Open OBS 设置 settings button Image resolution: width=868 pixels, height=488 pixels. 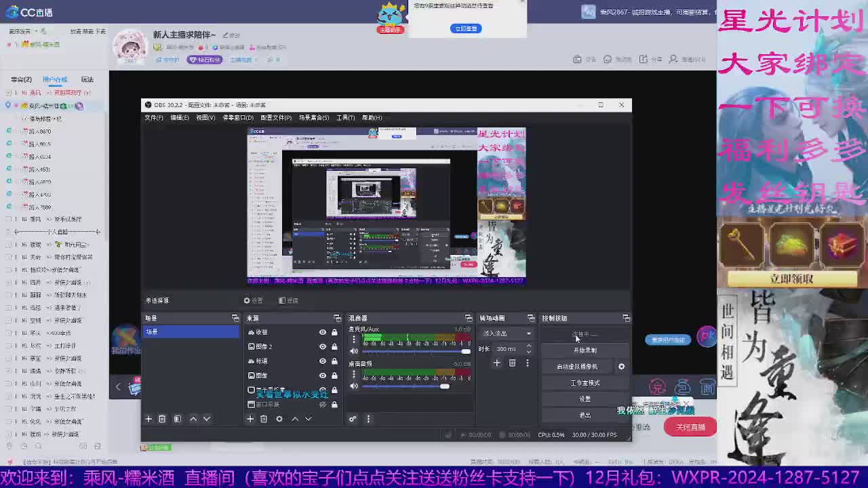(585, 399)
